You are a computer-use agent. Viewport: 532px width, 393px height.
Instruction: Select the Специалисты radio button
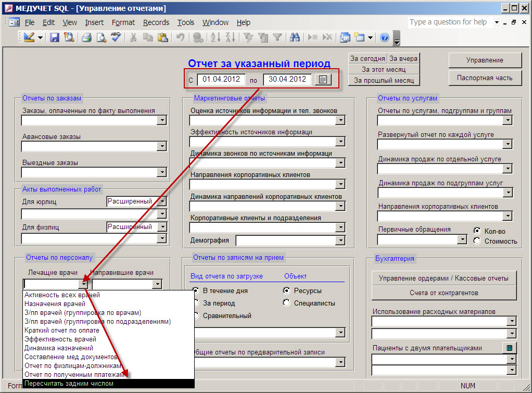[287, 303]
